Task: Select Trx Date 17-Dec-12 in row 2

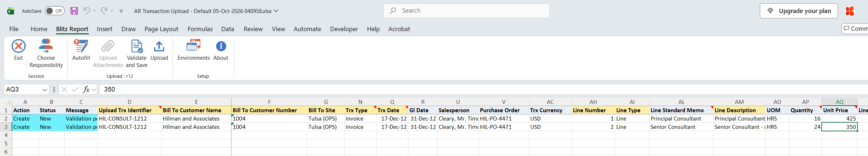Action: point(392,119)
